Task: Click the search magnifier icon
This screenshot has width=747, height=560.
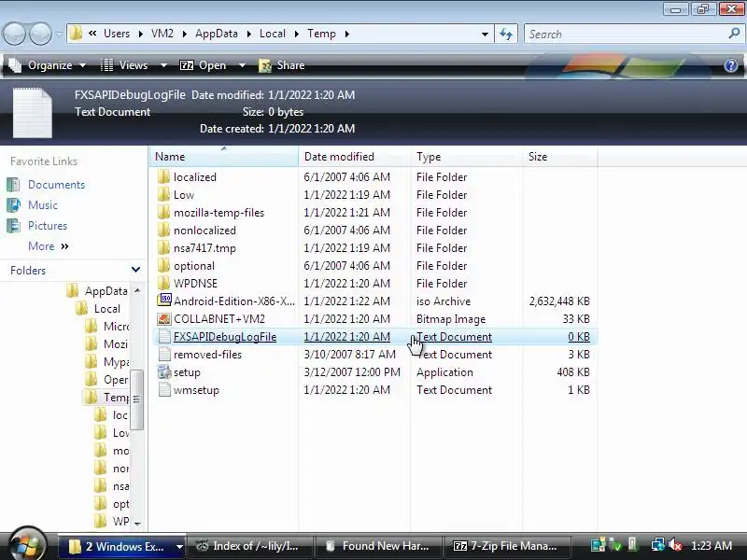Action: click(734, 34)
